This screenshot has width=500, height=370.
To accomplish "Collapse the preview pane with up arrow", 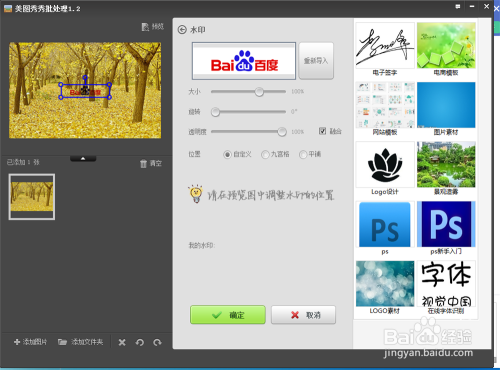I will point(83,159).
